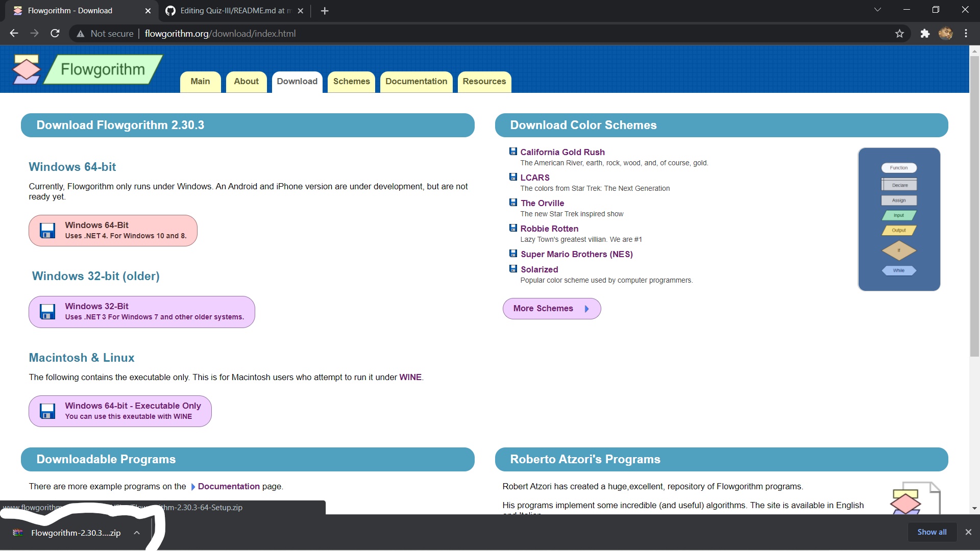Screen dimensions: 980x551
Task: Open the tab search dropdown arrow
Action: click(x=877, y=10)
